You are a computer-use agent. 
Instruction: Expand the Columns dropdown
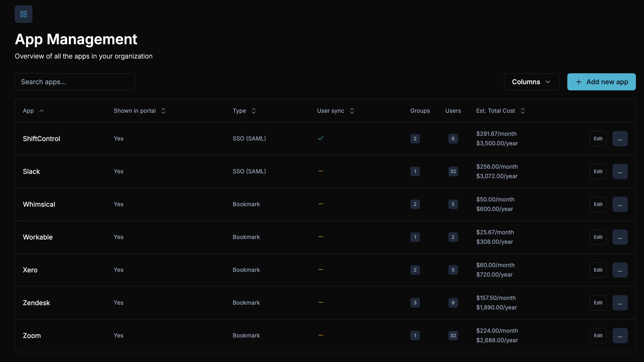[532, 82]
